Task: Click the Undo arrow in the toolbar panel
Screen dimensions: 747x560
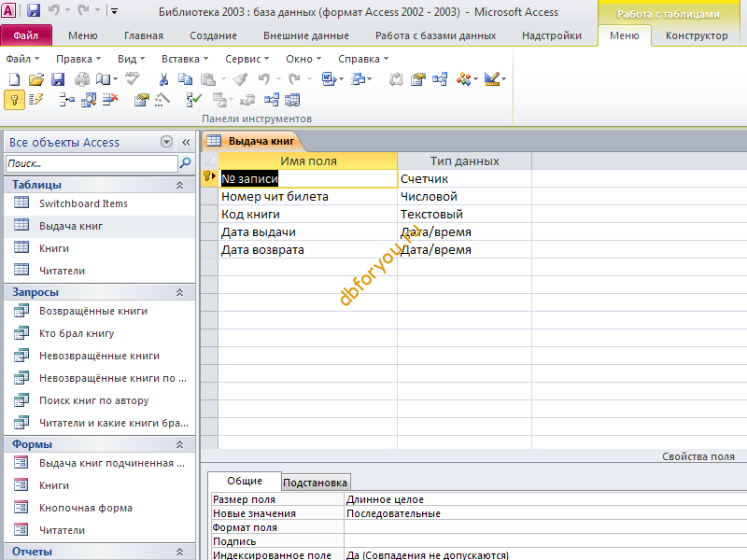Action: point(264,79)
